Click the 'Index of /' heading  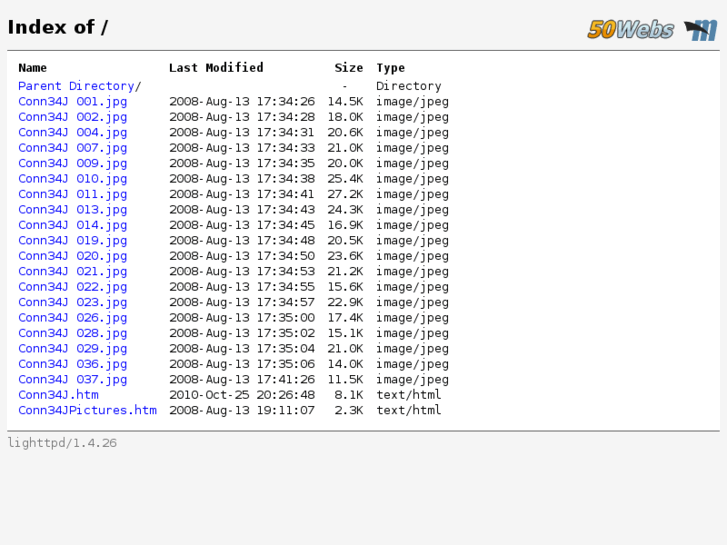pyautogui.click(x=58, y=27)
